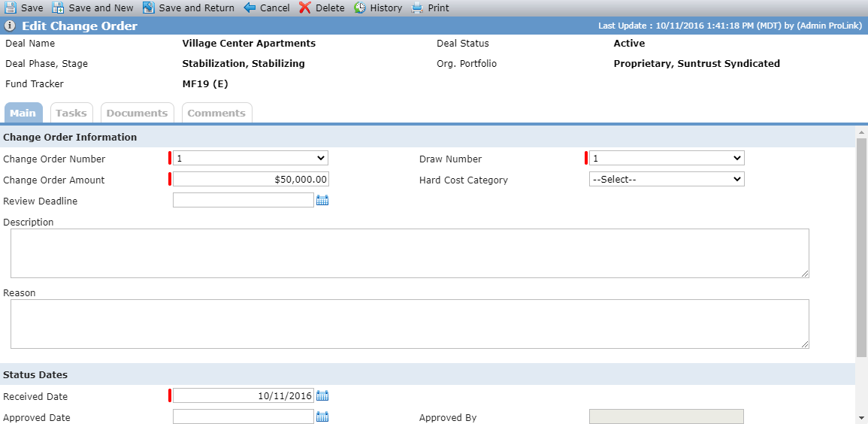Image resolution: width=868 pixels, height=424 pixels.
Task: Expand the Draw Number dropdown
Action: click(667, 159)
